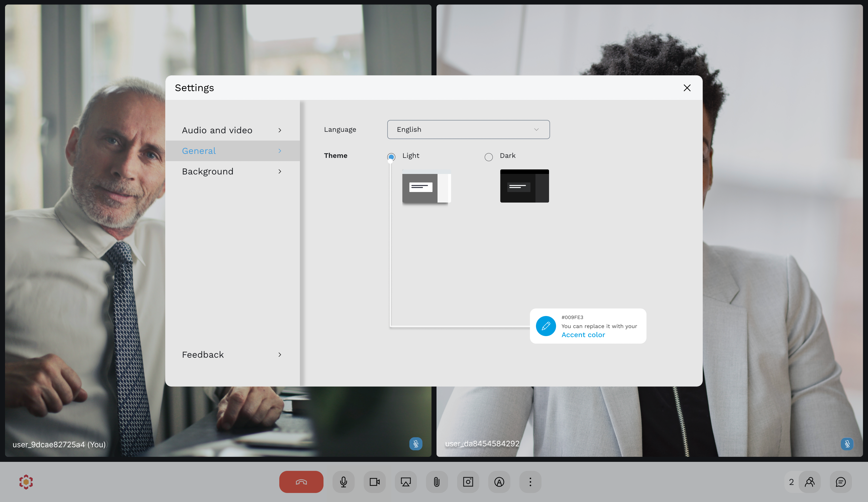Screen dimensions: 868x502
Task: Toggle the microphone in bottom toolbar
Action: click(x=343, y=482)
